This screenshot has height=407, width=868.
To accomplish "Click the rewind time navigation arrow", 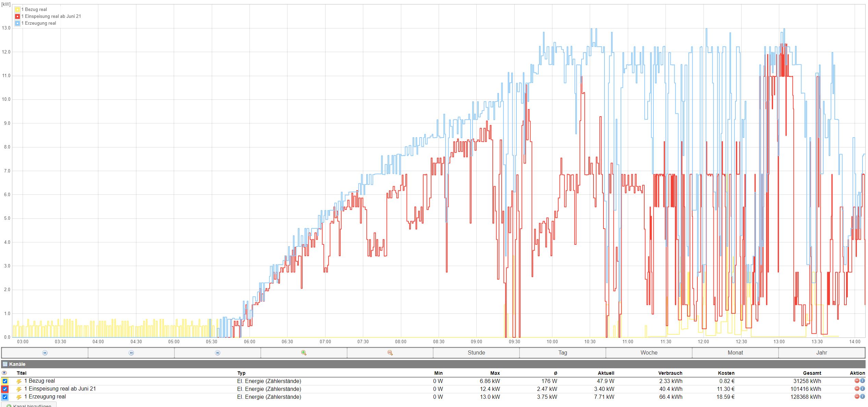I will [x=45, y=353].
